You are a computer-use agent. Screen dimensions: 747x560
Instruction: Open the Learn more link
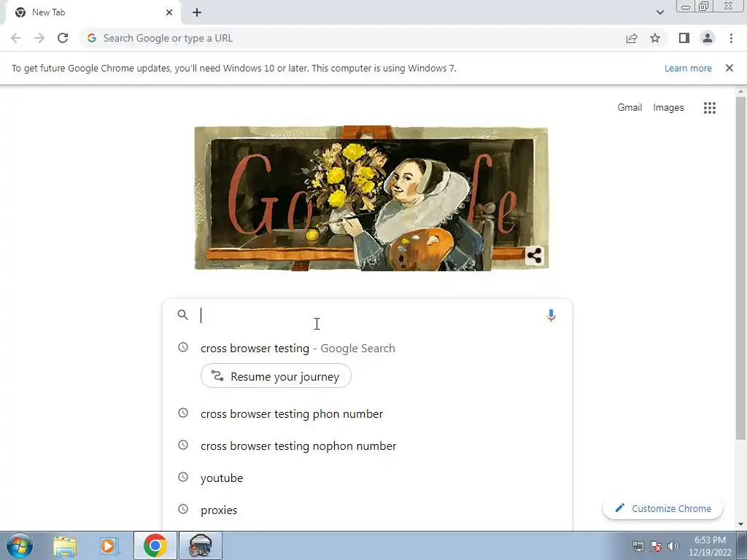688,68
